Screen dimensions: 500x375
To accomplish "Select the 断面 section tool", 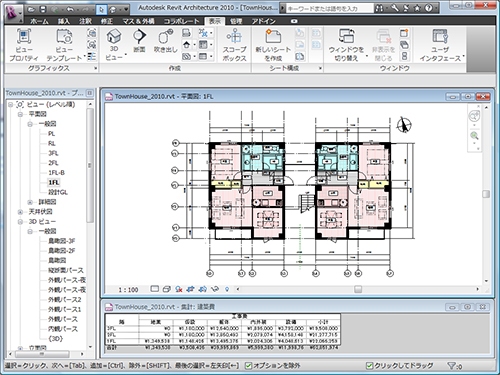I will 139,36.
